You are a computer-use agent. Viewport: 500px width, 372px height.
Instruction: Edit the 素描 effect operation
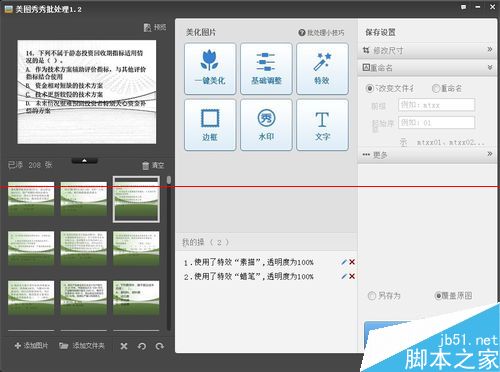344,262
